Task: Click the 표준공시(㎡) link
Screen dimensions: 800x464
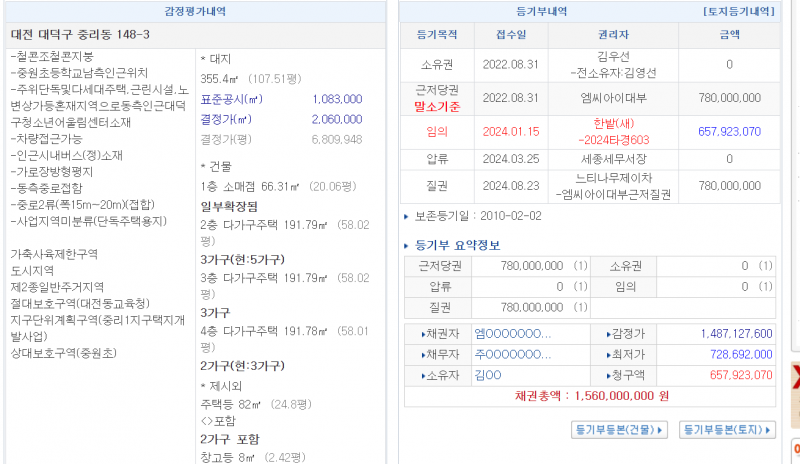Action: [x=232, y=100]
